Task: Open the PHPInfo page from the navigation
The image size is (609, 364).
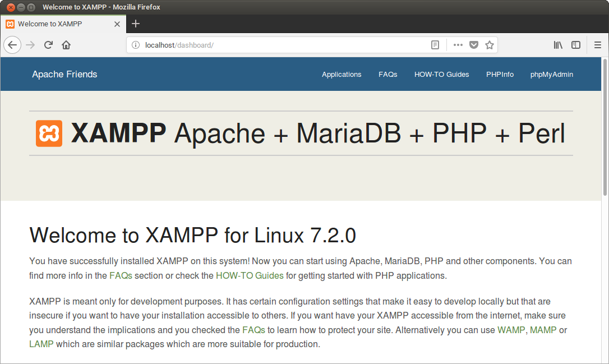Action: [x=500, y=74]
